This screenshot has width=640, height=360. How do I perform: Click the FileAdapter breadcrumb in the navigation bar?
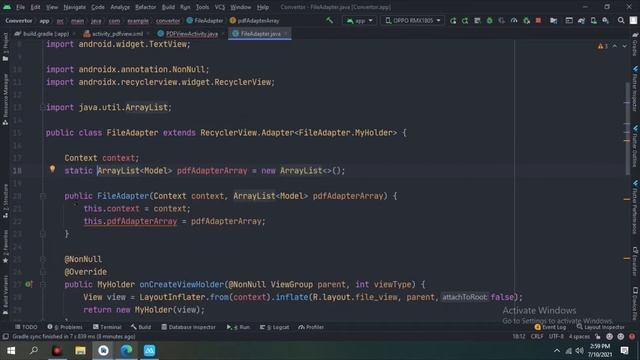click(205, 20)
